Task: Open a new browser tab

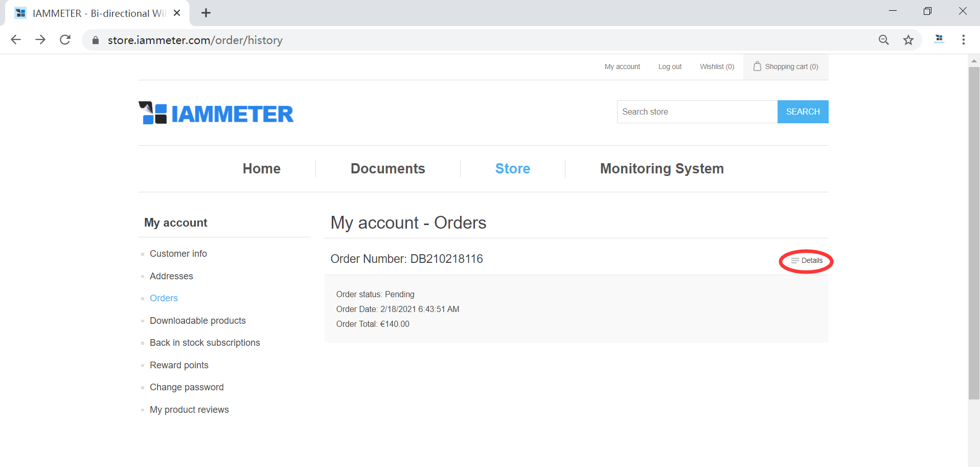Action: [x=206, y=13]
